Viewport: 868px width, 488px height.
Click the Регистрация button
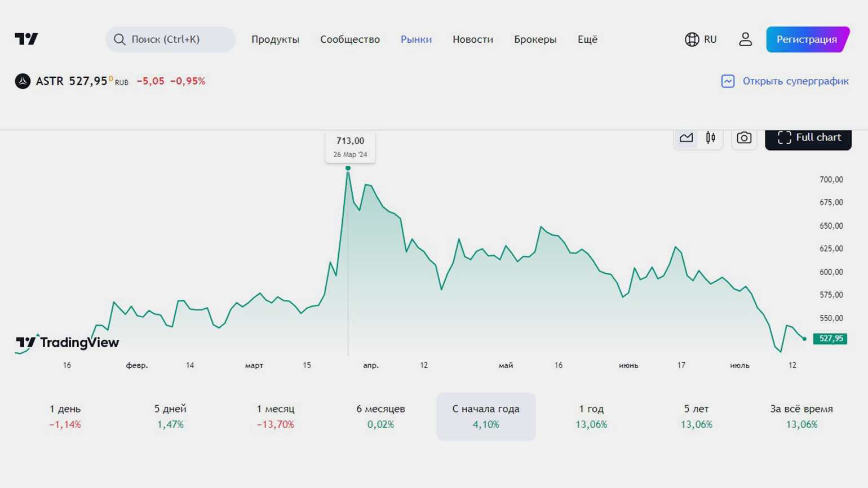click(807, 39)
